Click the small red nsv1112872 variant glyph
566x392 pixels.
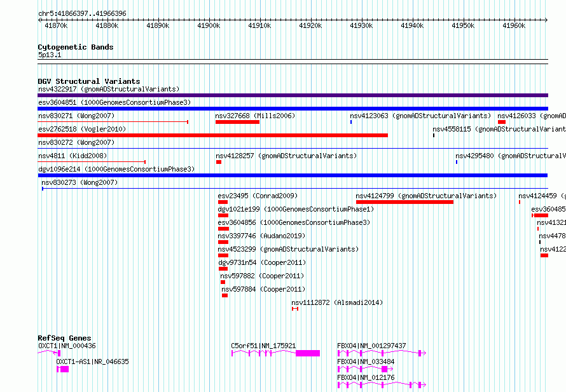tap(295, 309)
